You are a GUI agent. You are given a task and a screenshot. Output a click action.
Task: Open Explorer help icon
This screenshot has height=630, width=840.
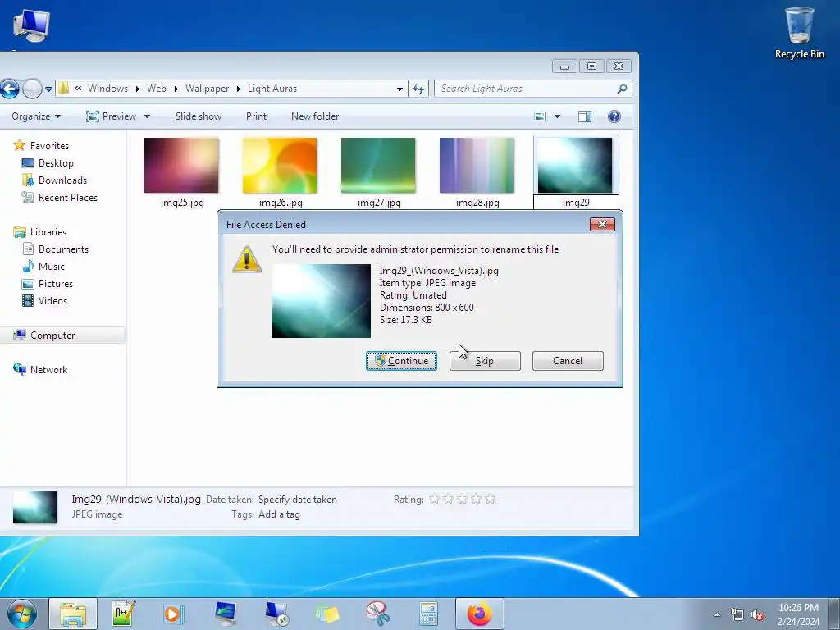pos(614,116)
